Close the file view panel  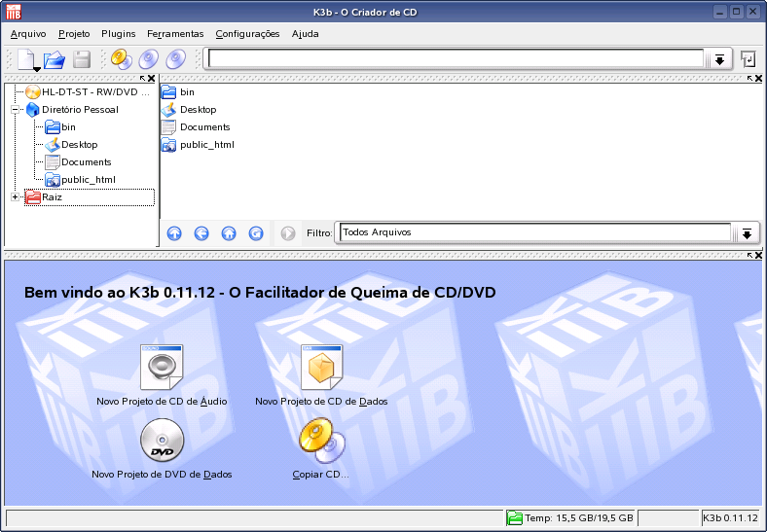(758, 78)
